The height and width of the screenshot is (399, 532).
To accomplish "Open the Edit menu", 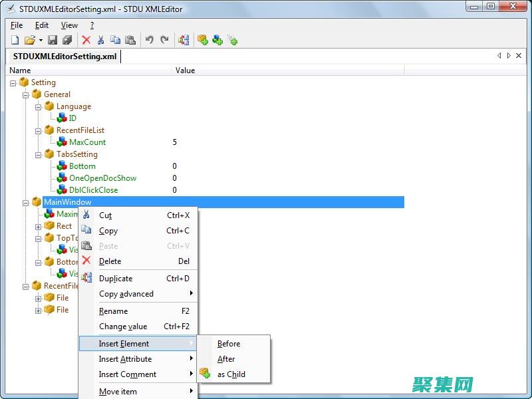I will point(42,25).
